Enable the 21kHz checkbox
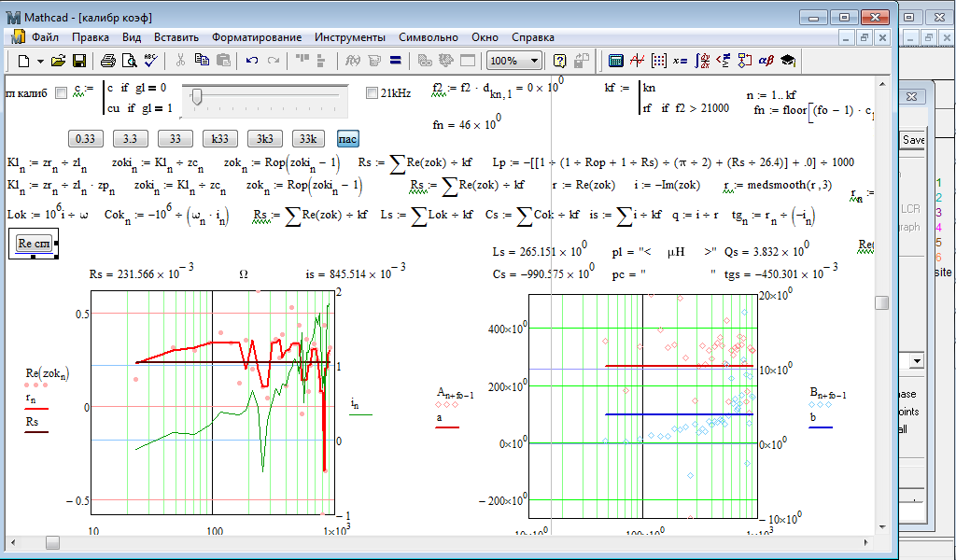 point(372,92)
